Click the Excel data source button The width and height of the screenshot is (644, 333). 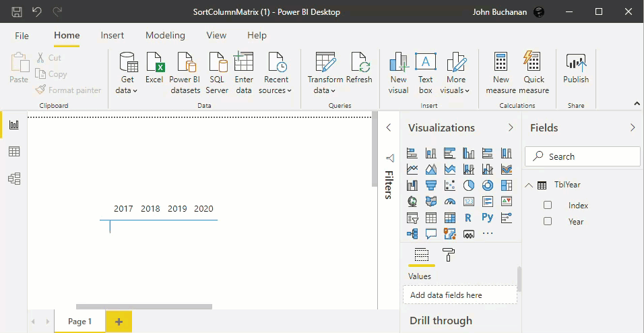pos(154,68)
